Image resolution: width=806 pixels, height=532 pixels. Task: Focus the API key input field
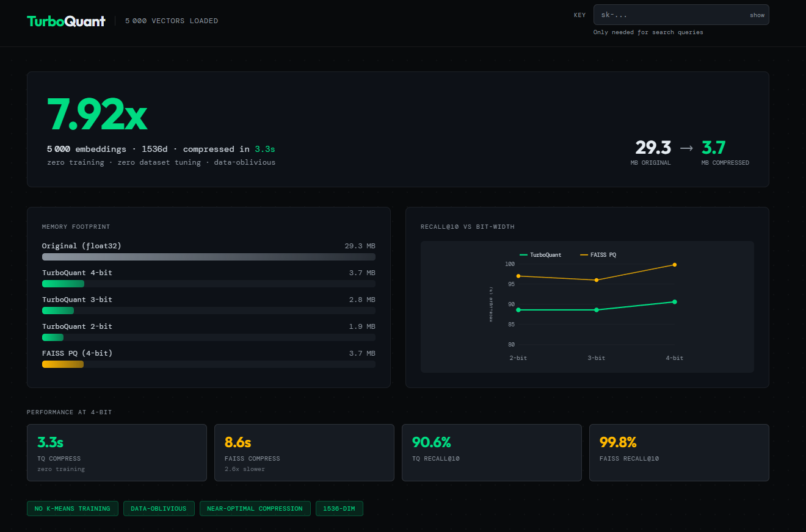coord(681,15)
